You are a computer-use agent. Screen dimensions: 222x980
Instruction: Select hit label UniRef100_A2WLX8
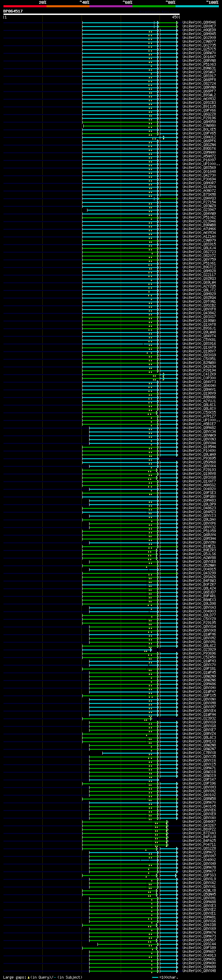pos(199,890)
